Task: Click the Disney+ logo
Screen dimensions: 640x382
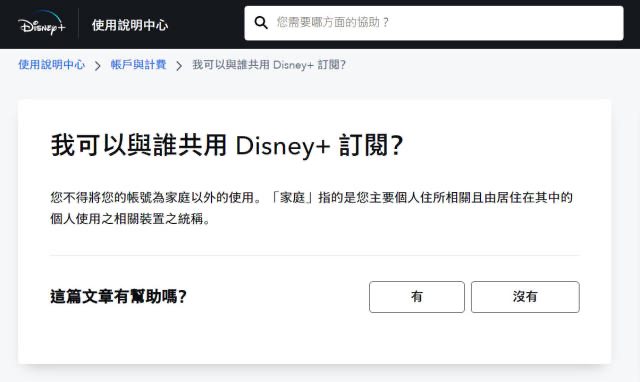Action: 41,23
